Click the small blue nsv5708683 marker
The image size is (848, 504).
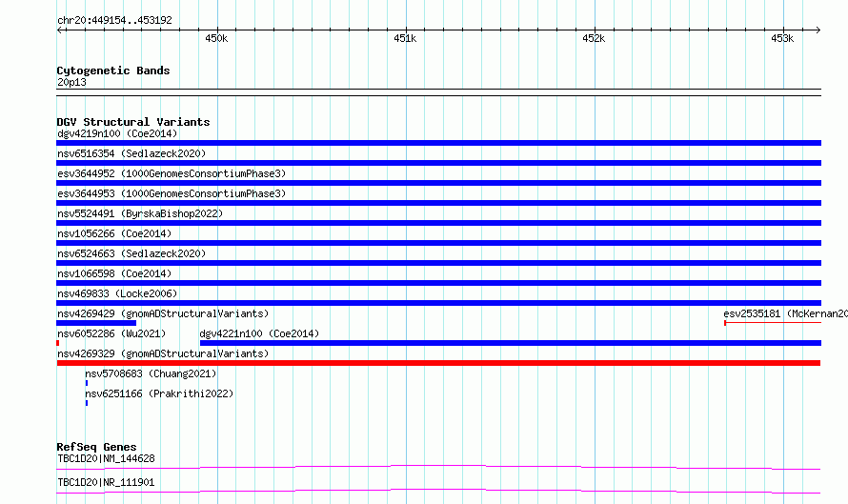pyautogui.click(x=87, y=383)
